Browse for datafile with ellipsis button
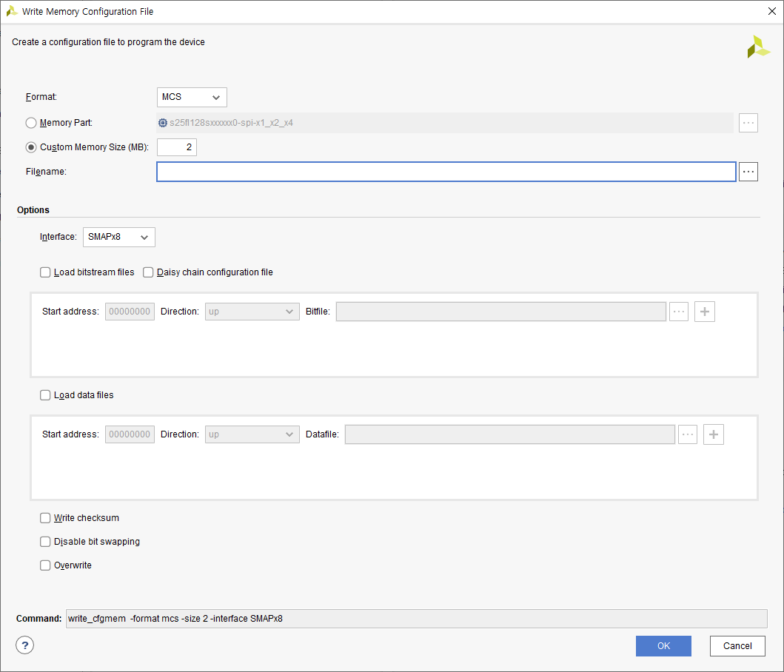Screen dimensions: 784x672 (x=688, y=434)
